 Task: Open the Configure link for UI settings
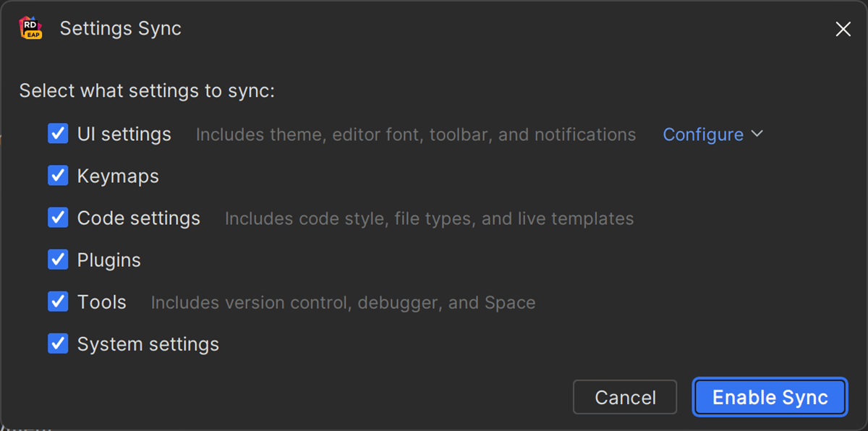(x=702, y=135)
